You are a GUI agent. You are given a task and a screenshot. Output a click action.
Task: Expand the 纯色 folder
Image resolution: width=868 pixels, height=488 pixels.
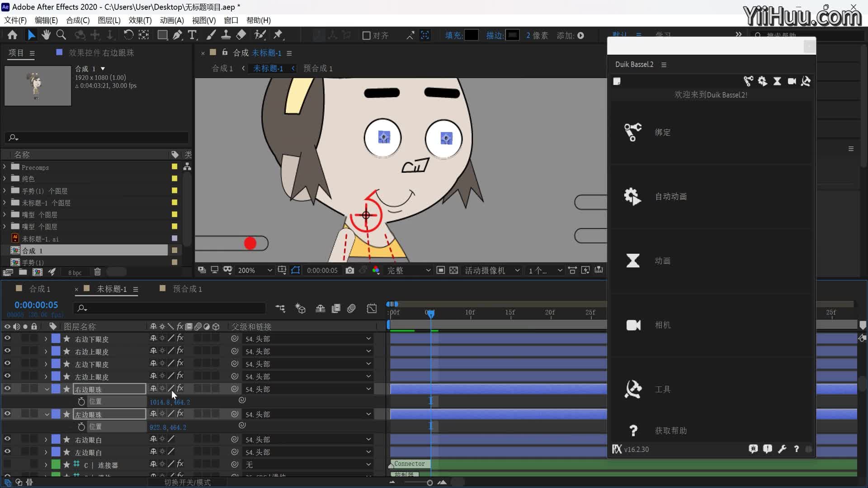tap(5, 178)
